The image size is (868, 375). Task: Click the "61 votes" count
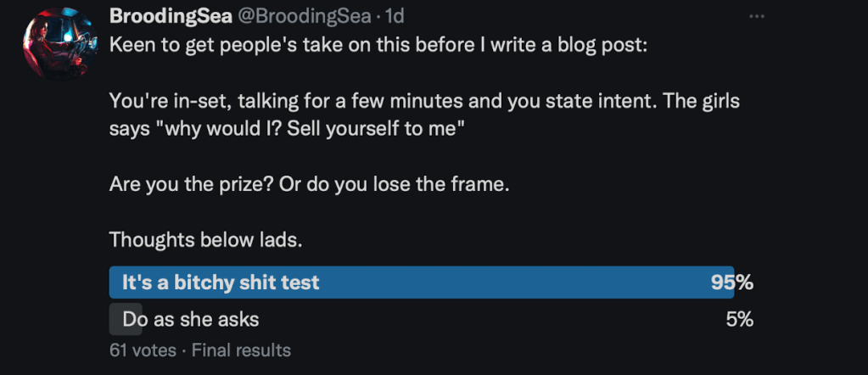[143, 350]
